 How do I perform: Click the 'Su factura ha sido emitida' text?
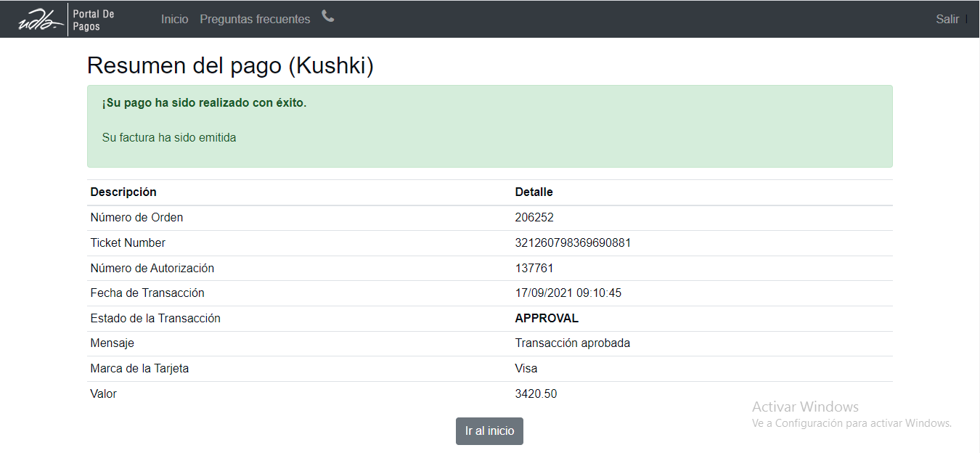pyautogui.click(x=169, y=137)
